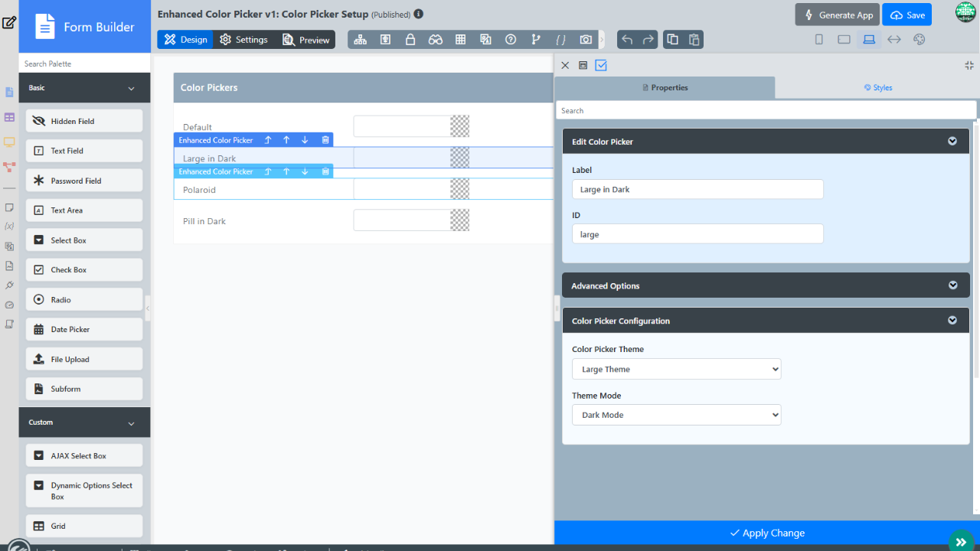This screenshot has height=551, width=980.
Task: Click the help question mark icon
Action: pyautogui.click(x=511, y=40)
